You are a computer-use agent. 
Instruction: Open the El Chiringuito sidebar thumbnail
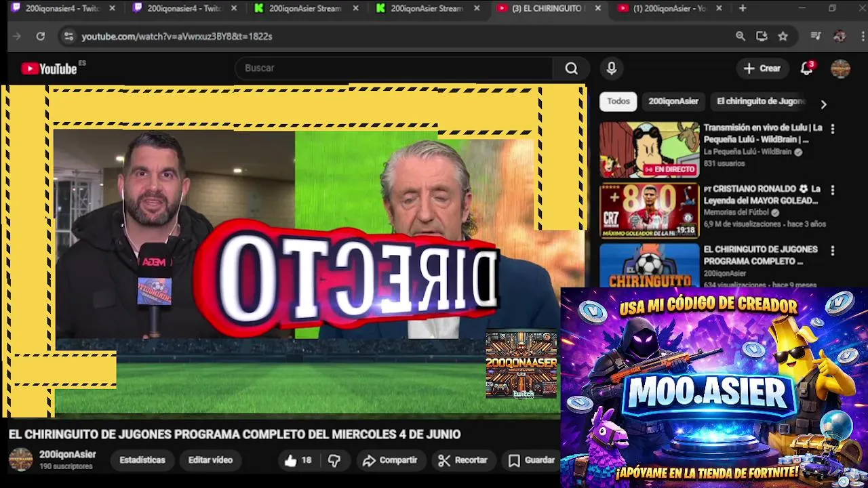click(x=649, y=266)
